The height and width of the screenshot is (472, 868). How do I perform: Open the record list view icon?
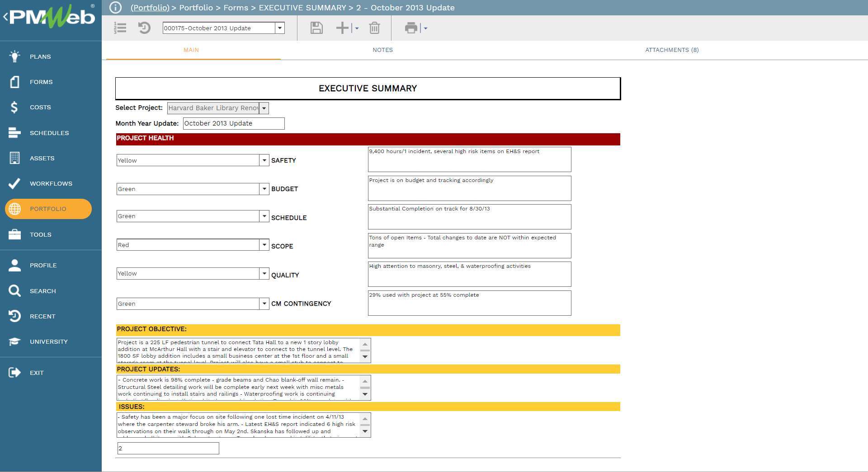click(x=120, y=28)
